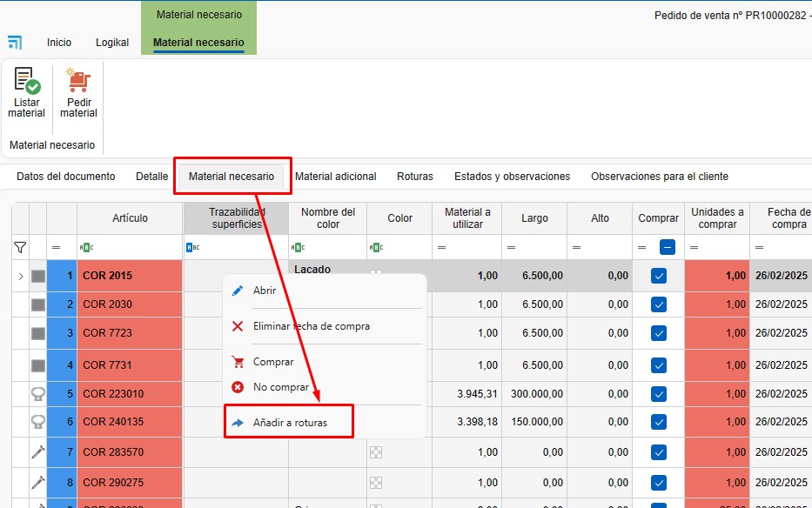Uncheck Comprar for COR 7723

(659, 333)
